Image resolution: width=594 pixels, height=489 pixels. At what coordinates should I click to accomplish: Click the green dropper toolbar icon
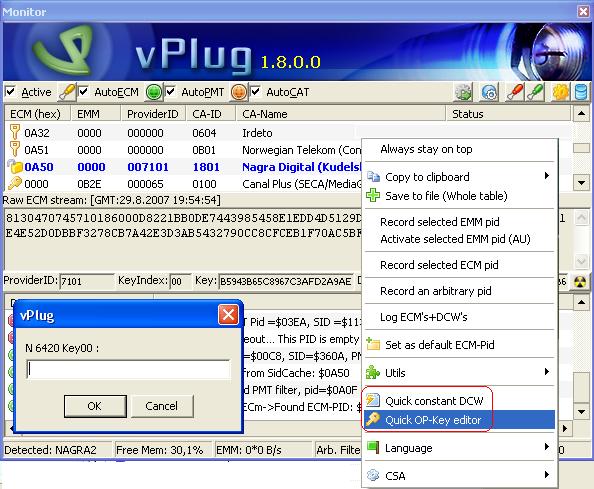[x=535, y=92]
